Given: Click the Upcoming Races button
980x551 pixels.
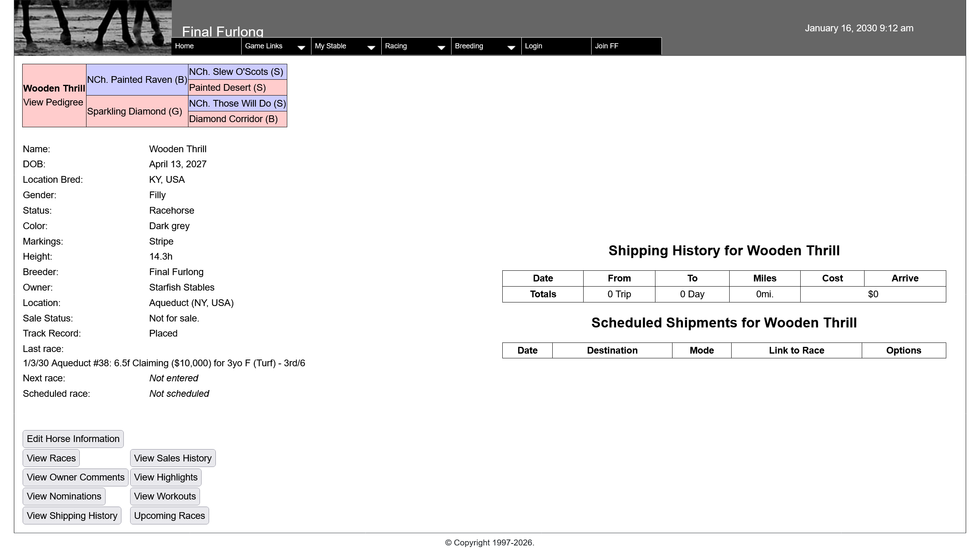Looking at the screenshot, I should click(169, 516).
